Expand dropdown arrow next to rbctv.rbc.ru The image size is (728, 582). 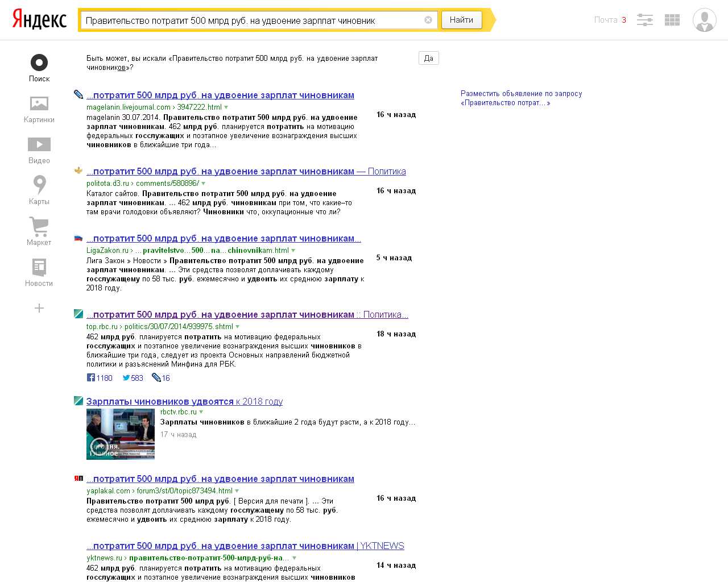tap(201, 412)
